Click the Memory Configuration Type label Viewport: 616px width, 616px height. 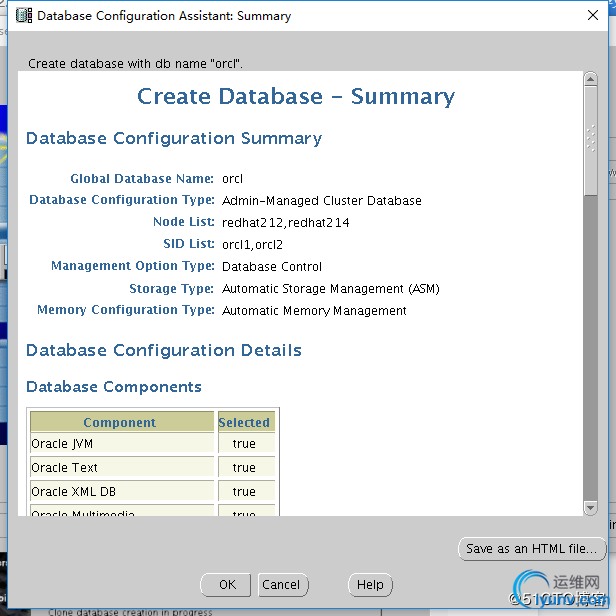126,310
